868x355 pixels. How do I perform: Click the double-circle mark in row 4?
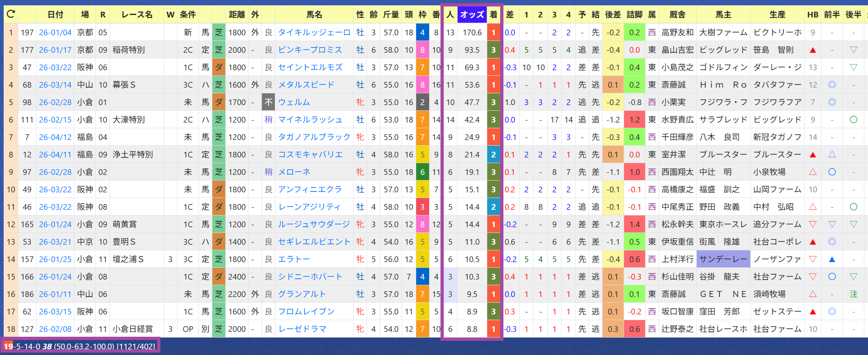[x=832, y=85]
